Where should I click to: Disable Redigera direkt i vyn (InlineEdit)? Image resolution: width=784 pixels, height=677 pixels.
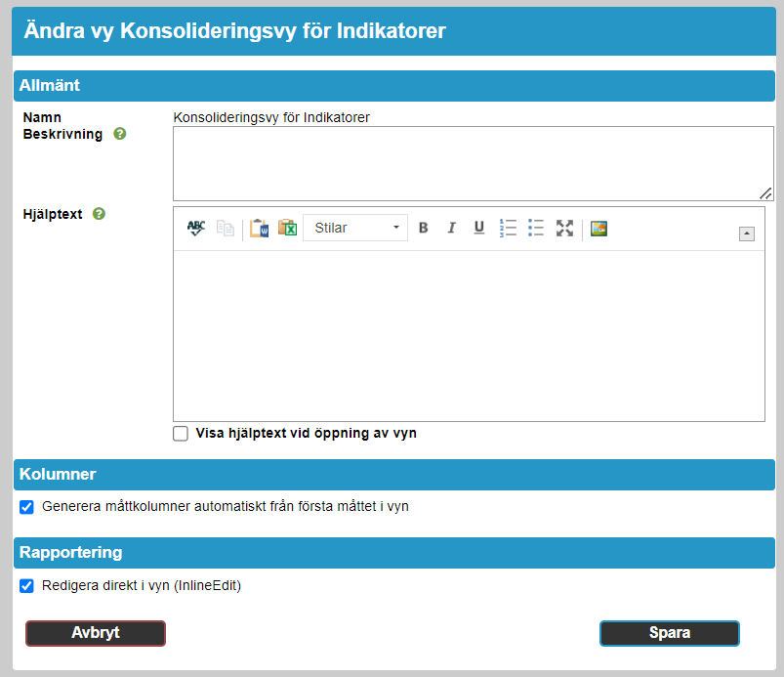click(x=27, y=586)
